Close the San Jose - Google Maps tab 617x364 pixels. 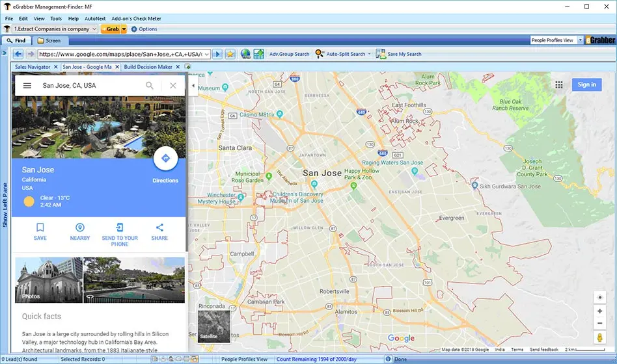[x=117, y=67]
